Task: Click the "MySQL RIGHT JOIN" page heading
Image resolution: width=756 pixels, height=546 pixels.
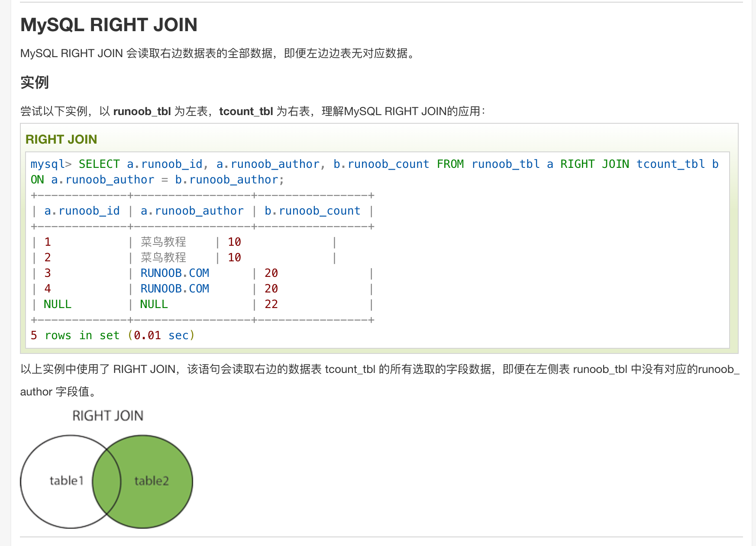Action: 109,25
